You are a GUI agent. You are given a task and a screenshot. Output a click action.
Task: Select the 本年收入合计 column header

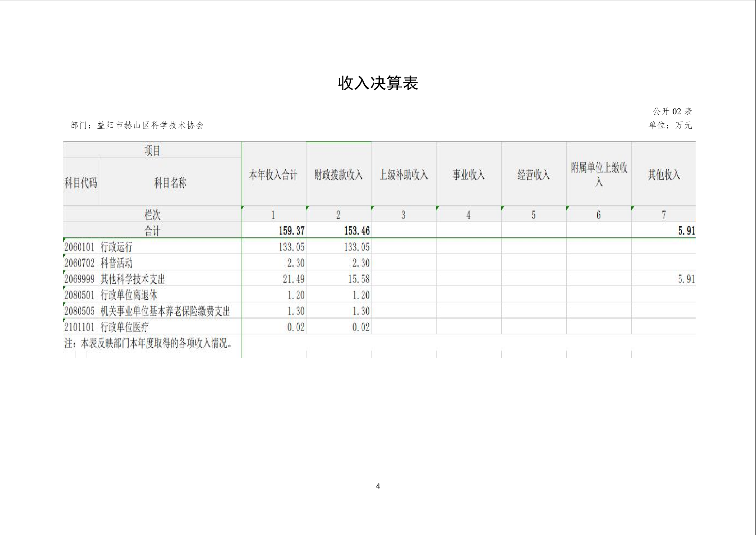[x=273, y=175]
